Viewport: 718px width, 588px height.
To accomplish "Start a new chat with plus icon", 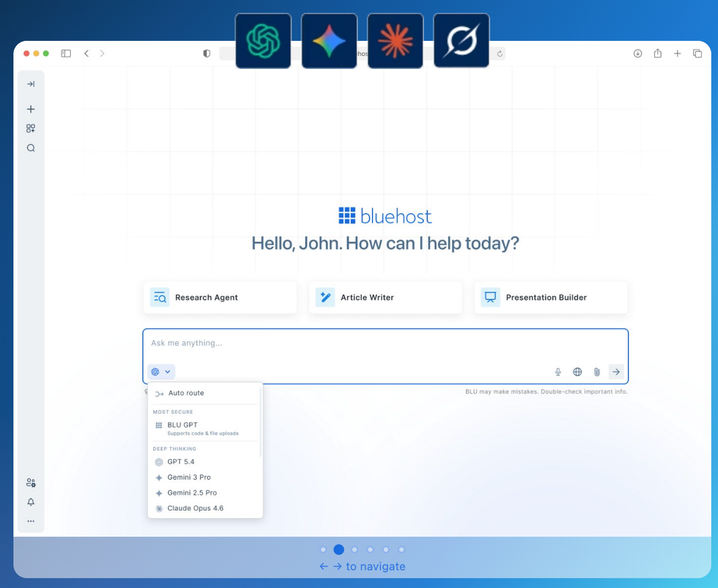I will pyautogui.click(x=31, y=109).
